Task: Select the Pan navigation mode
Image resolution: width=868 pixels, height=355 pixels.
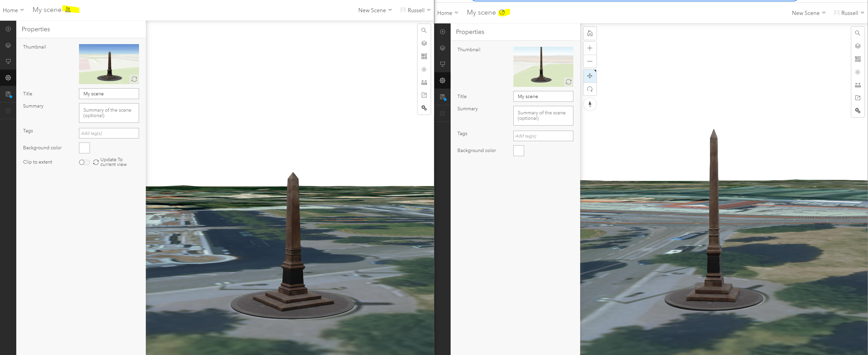Action: (x=590, y=76)
